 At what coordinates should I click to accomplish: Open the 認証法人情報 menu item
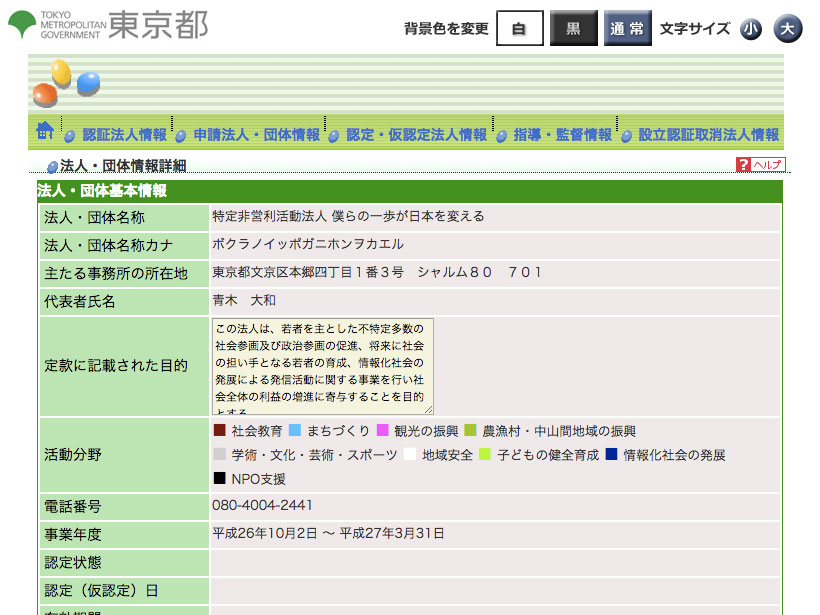click(x=124, y=135)
